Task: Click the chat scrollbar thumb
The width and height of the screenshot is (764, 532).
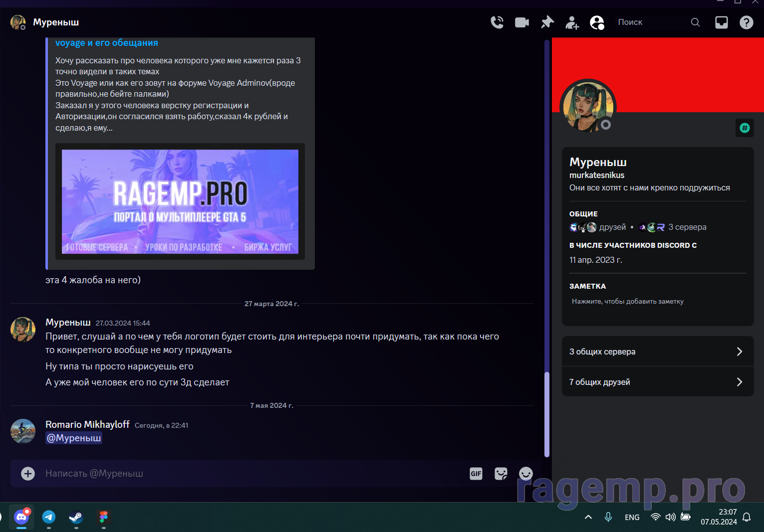Action: click(547, 414)
